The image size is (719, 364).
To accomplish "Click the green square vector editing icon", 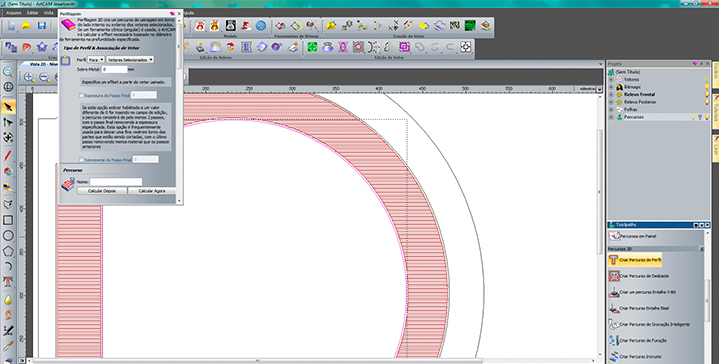I will click(312, 47).
